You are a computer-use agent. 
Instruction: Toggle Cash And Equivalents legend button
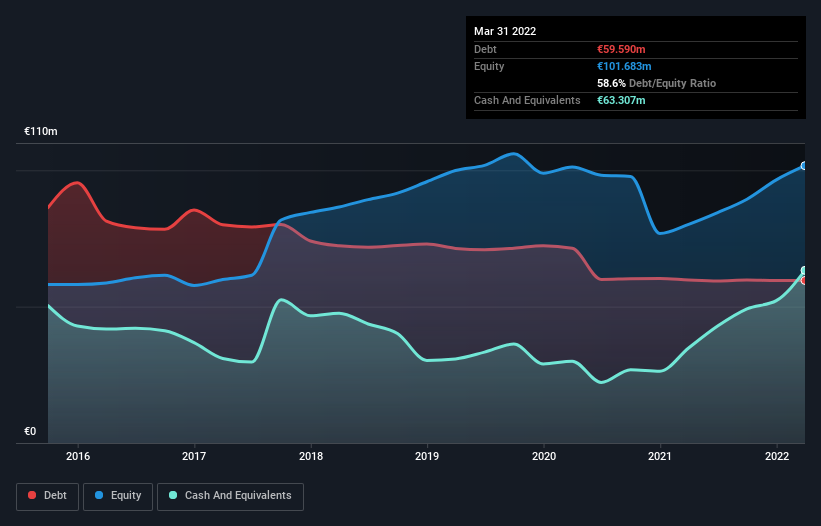coord(230,496)
